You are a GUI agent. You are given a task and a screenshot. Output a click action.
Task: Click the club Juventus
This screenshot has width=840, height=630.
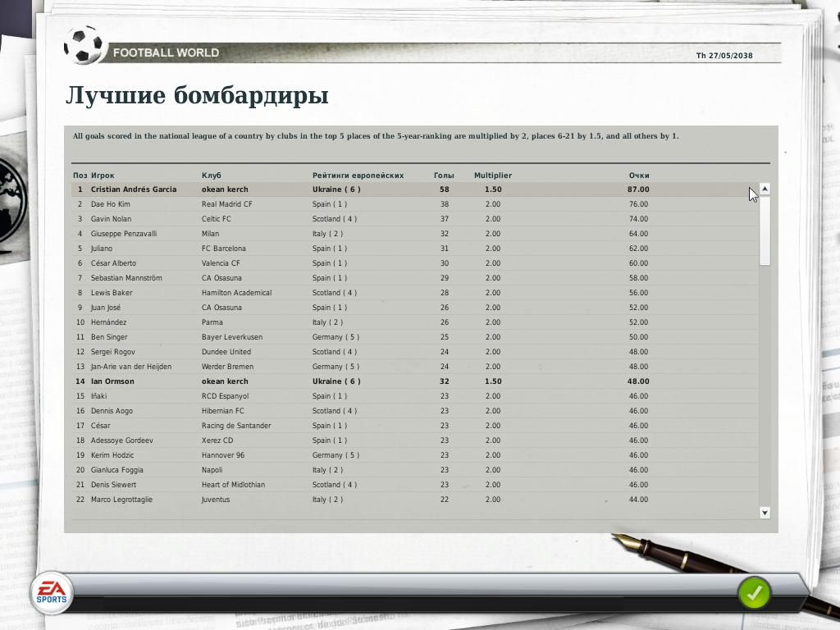[216, 500]
